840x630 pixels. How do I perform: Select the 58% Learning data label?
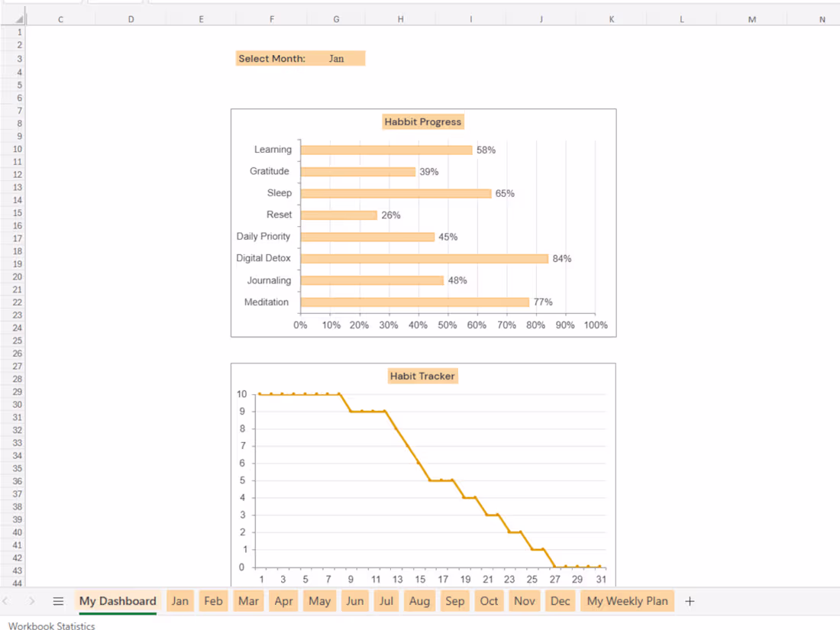tap(487, 149)
